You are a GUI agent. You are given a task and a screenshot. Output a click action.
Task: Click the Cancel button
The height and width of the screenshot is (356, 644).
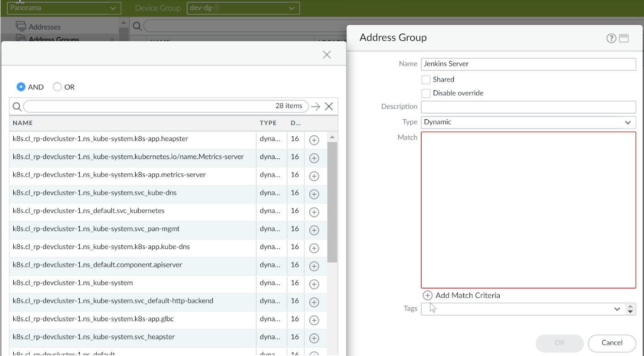pos(611,343)
